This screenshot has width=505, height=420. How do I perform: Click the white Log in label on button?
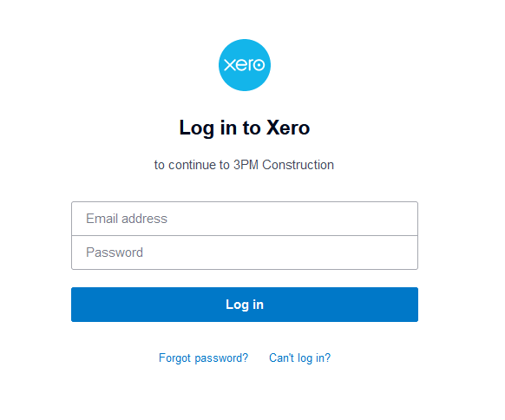[x=245, y=305]
